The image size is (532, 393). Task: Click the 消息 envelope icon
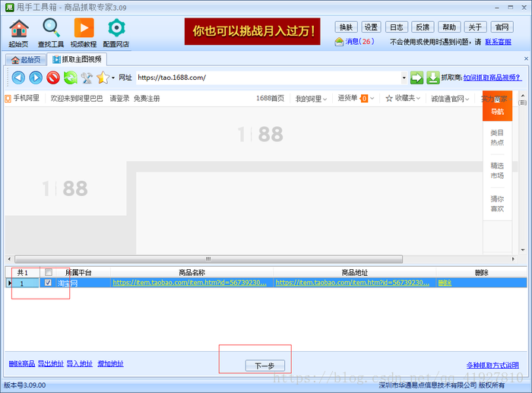pyautogui.click(x=339, y=42)
